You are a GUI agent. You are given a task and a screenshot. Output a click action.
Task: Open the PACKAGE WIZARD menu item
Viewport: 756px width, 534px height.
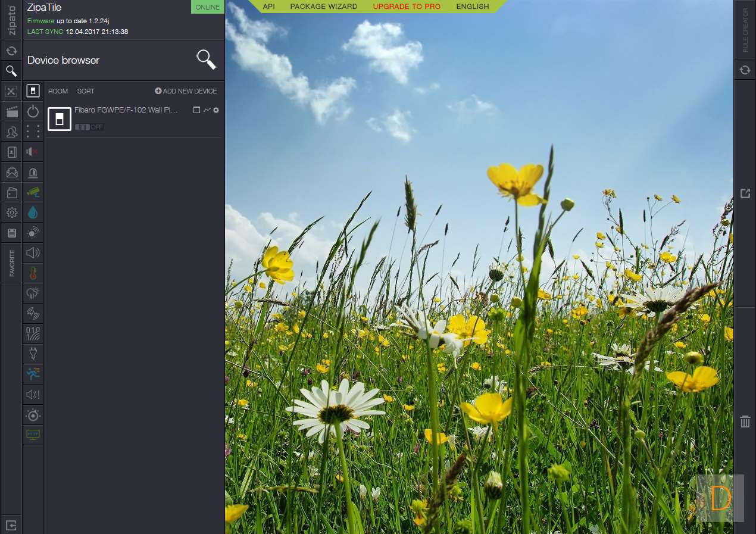click(323, 7)
